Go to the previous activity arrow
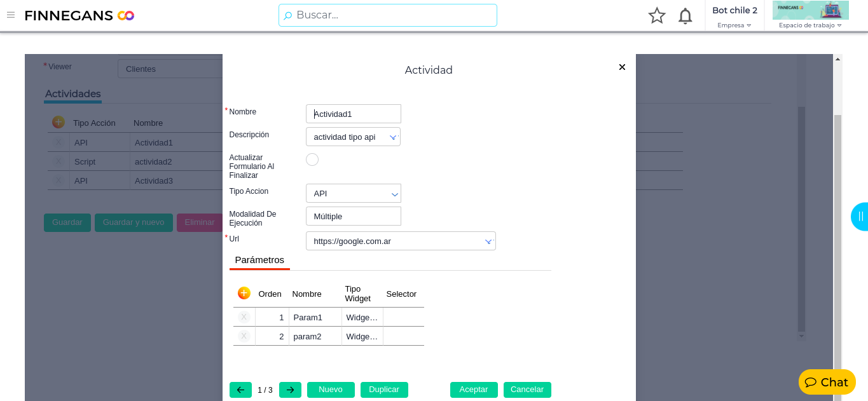868x401 pixels. [240, 390]
